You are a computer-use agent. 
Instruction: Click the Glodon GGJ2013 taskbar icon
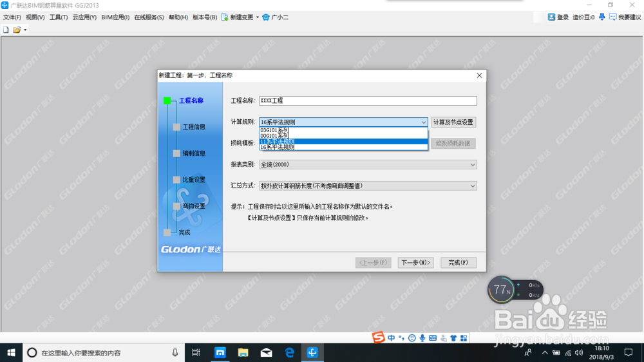click(312, 352)
